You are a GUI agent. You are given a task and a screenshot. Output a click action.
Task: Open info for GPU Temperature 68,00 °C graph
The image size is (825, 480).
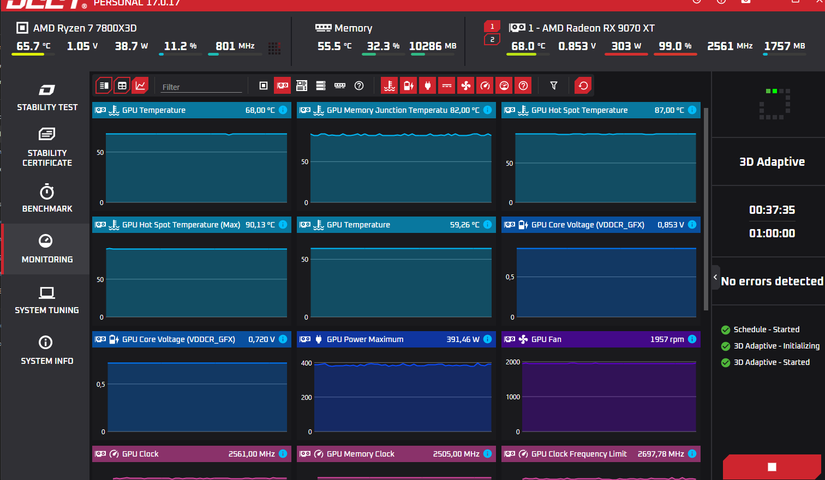click(283, 110)
